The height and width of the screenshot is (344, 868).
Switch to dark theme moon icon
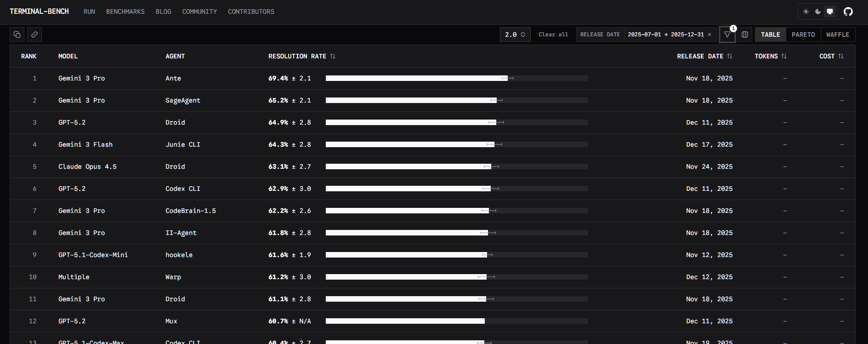818,11
